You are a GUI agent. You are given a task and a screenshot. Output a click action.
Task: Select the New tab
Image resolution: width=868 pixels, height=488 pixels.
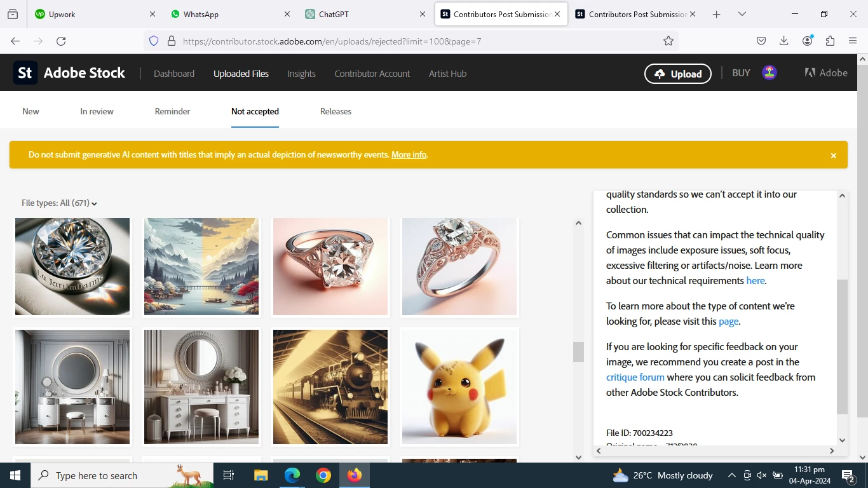coord(31,111)
